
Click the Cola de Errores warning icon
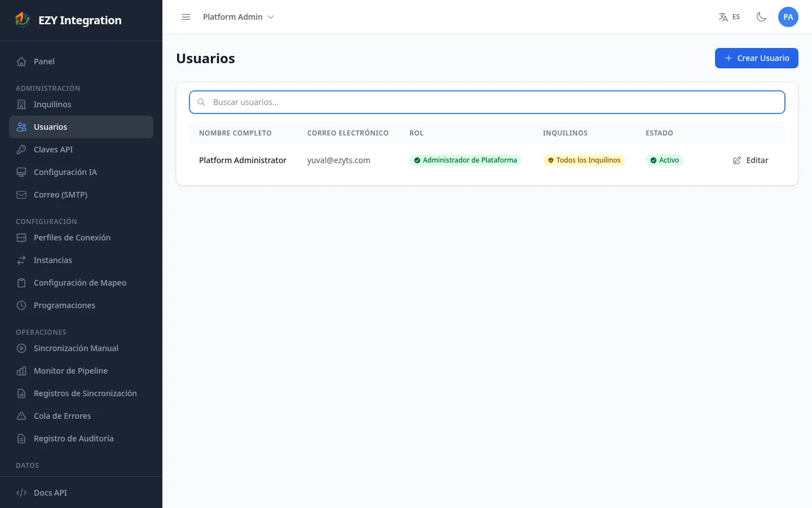pos(21,416)
